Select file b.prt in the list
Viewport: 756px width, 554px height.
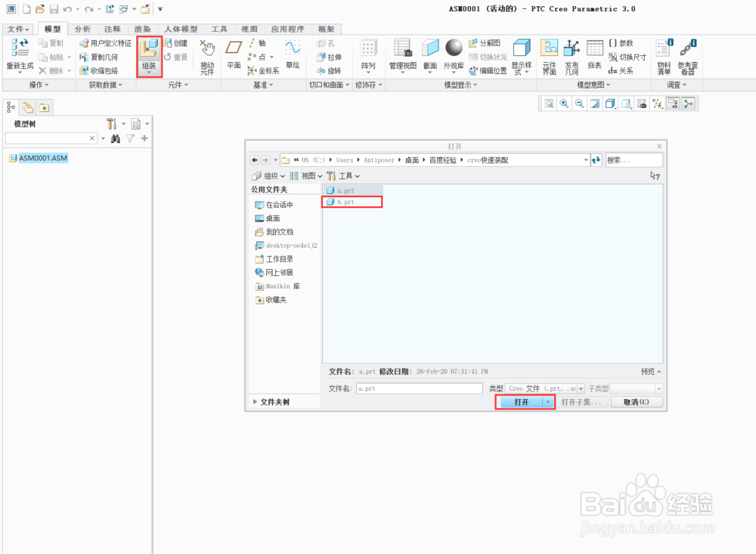coord(352,202)
